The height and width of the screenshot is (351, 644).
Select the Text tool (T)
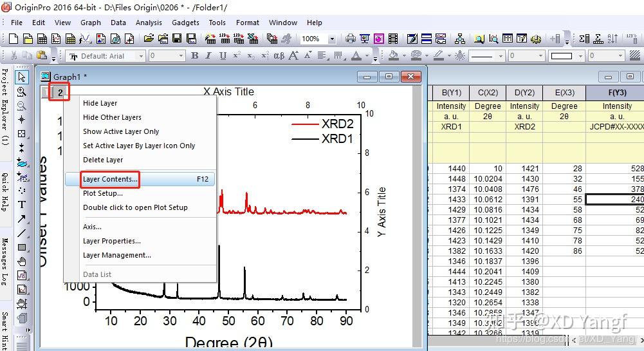click(22, 204)
